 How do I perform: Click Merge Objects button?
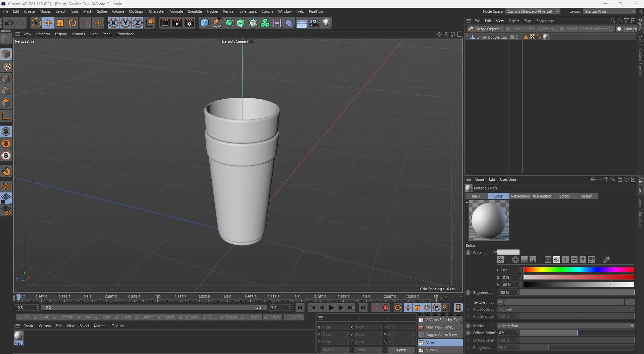[486, 29]
